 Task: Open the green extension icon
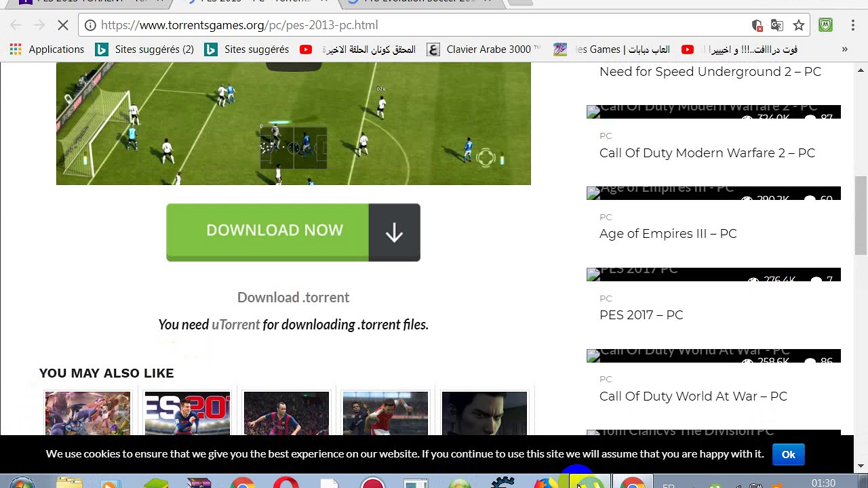(825, 25)
